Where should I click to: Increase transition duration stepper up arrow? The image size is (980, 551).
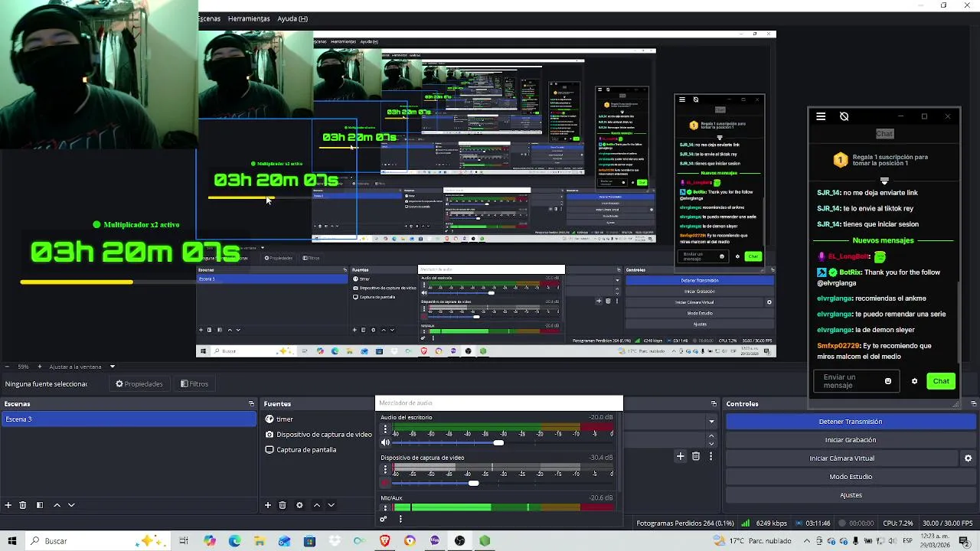pyautogui.click(x=711, y=436)
